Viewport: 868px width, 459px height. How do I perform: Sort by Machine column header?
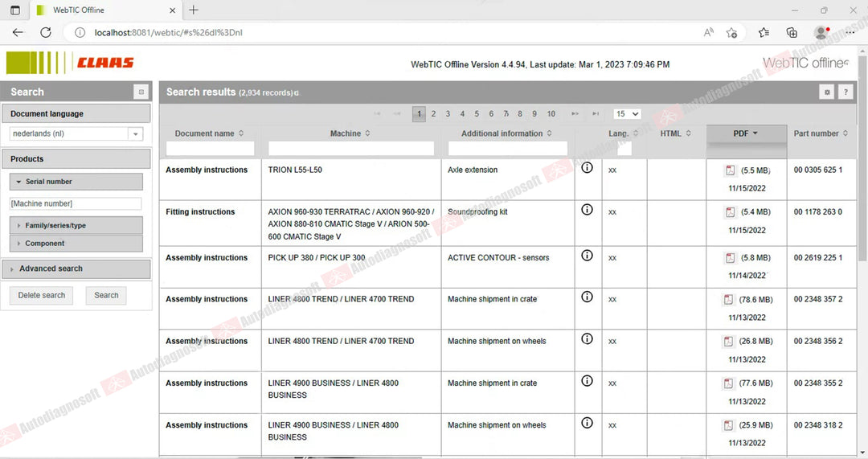pyautogui.click(x=350, y=133)
